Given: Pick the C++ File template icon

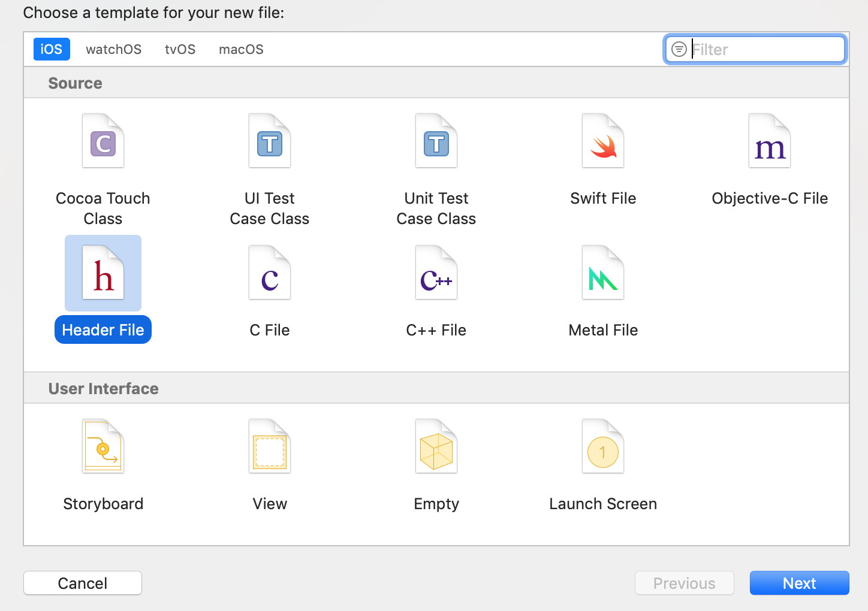Looking at the screenshot, I should pos(436,273).
